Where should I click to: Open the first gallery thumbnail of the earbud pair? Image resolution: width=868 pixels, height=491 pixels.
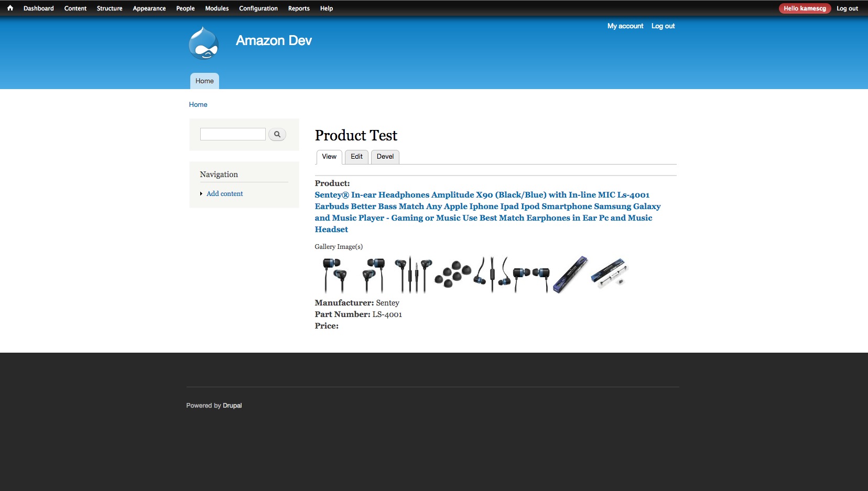point(334,275)
